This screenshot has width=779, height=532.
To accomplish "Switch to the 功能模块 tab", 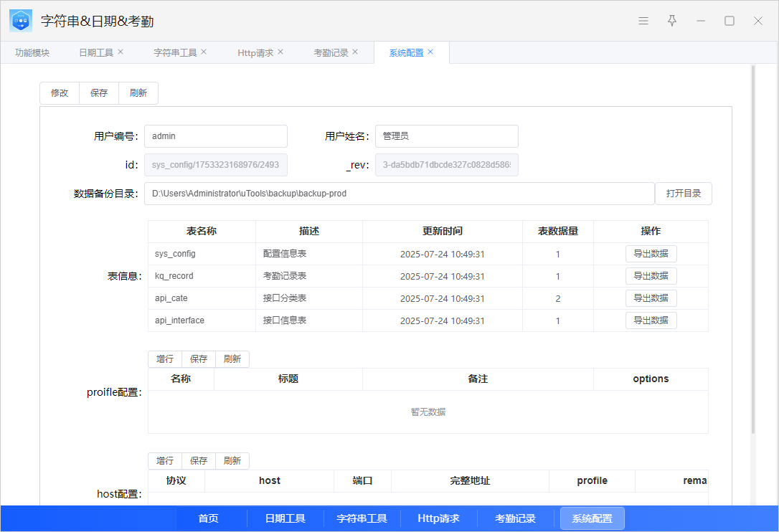I will tap(32, 52).
